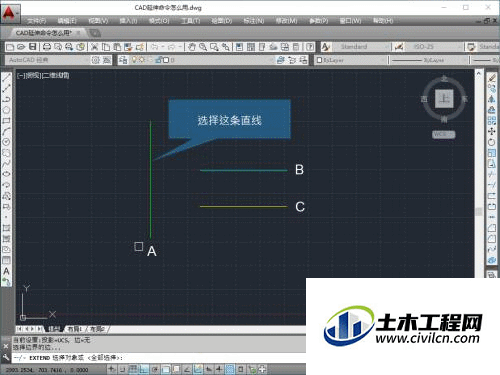Viewport: 500px width, 375px height.
Task: Toggle Infer Constraints in status bar
Action: pos(112,369)
